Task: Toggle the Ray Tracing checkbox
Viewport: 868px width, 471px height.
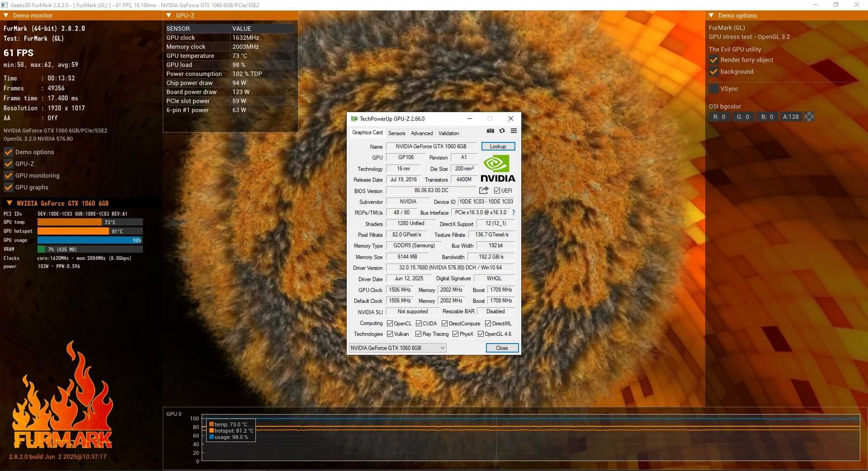Action: pos(418,334)
